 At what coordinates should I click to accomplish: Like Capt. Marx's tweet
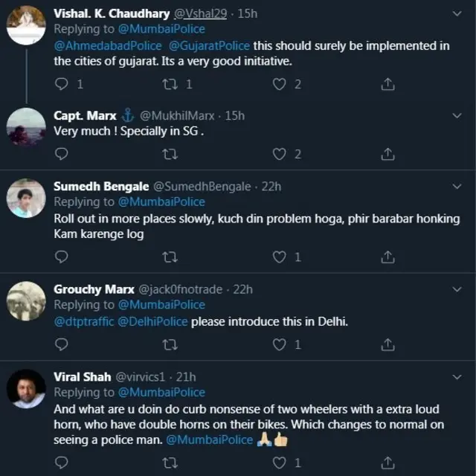click(280, 154)
